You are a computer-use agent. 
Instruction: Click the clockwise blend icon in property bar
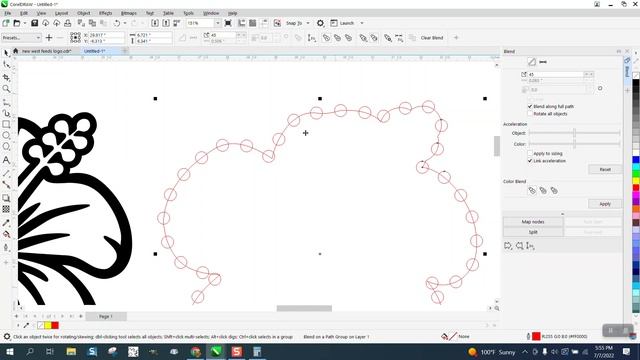pyautogui.click(x=338, y=38)
